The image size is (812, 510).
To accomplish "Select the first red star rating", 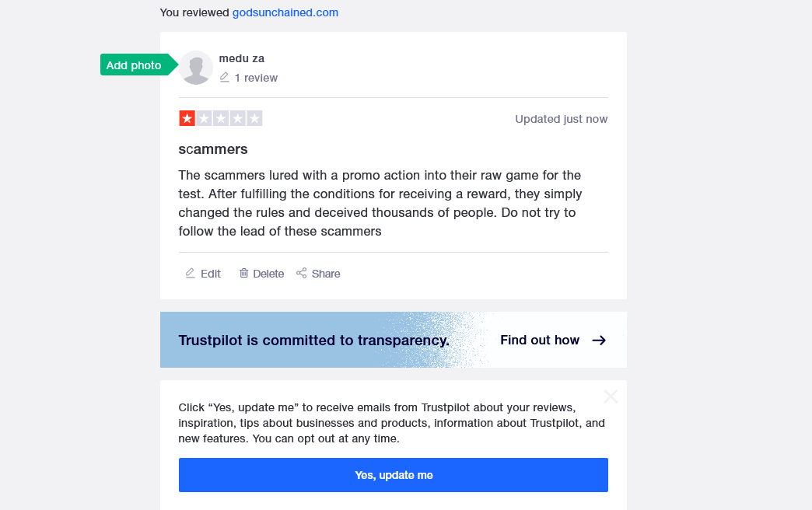I will (x=187, y=119).
